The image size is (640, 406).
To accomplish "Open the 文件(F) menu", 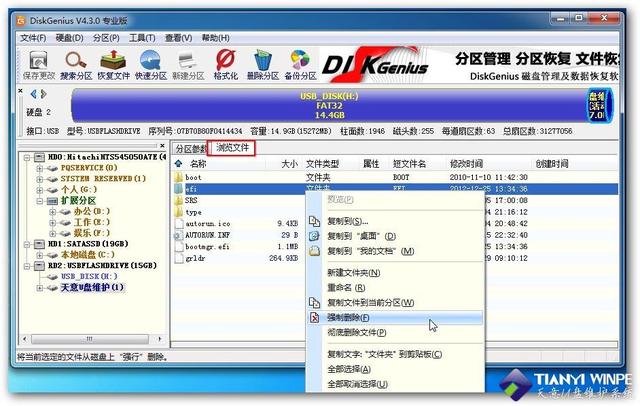I will (33, 38).
